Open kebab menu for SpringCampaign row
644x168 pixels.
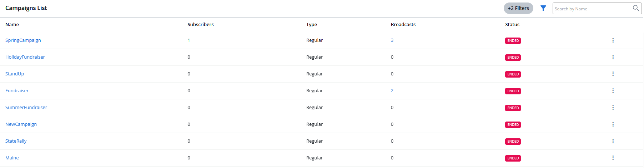613,40
